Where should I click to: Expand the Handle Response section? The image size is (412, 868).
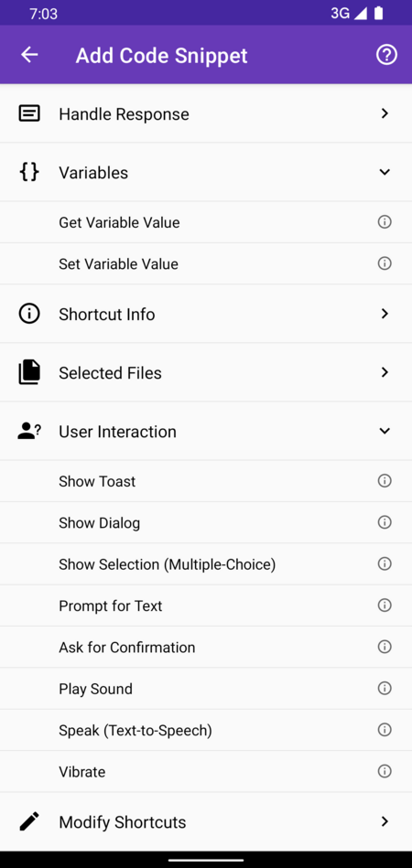click(206, 113)
